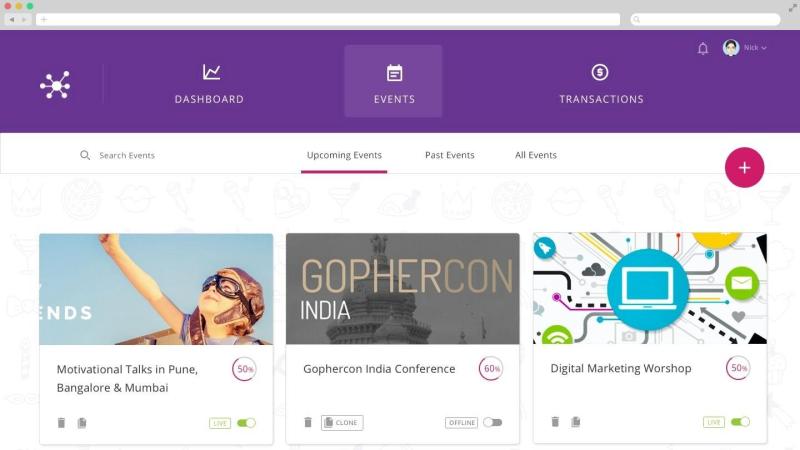Open the Transactions dollar icon

click(x=599, y=72)
